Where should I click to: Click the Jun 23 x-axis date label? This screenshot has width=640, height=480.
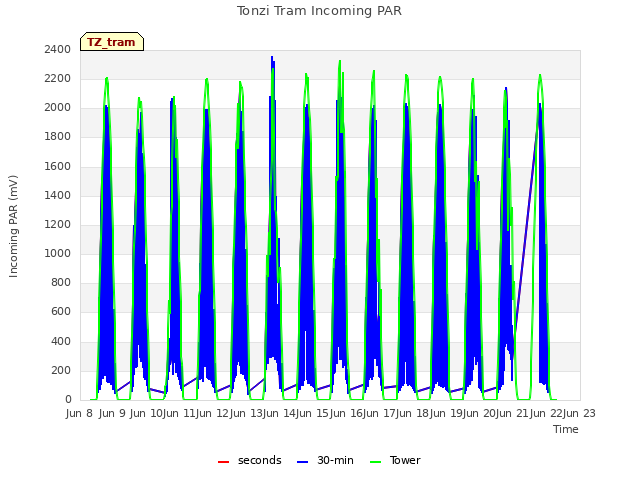[x=580, y=413]
